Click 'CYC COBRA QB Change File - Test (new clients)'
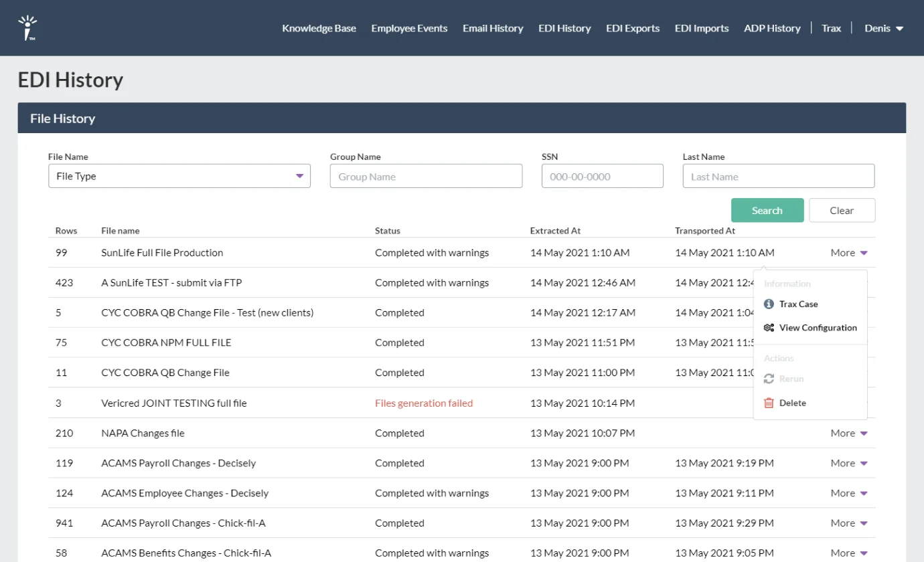 point(208,313)
